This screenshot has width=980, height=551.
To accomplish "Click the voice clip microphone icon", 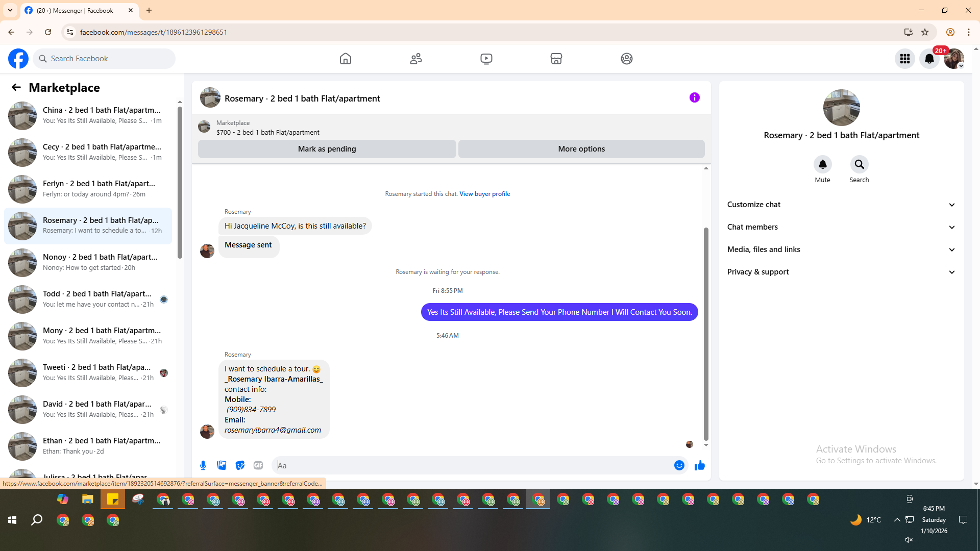I will coord(203,465).
